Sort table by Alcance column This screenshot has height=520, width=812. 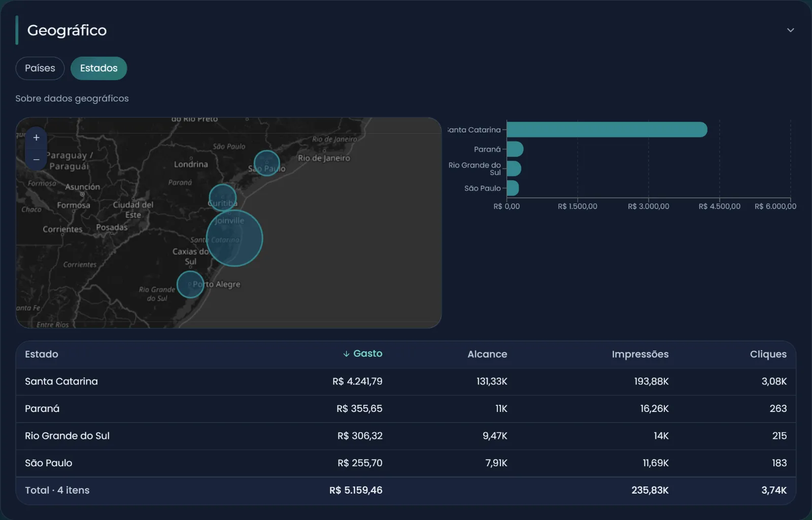click(487, 354)
